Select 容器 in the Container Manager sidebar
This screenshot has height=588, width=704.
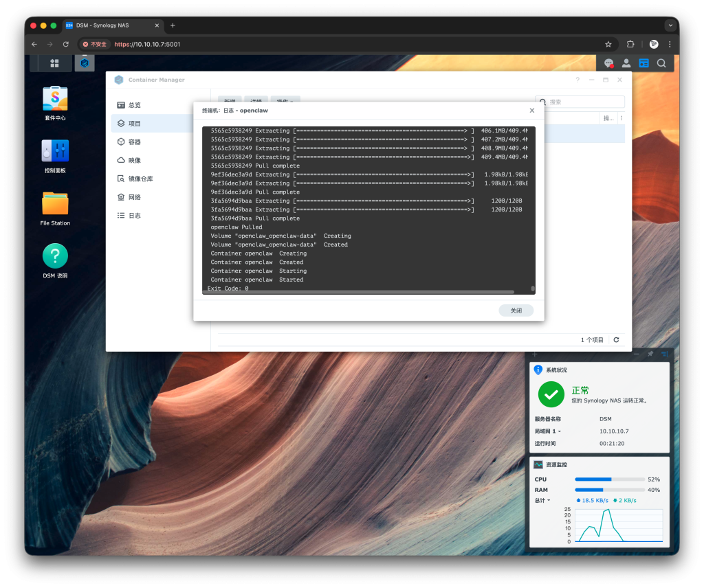coord(134,142)
